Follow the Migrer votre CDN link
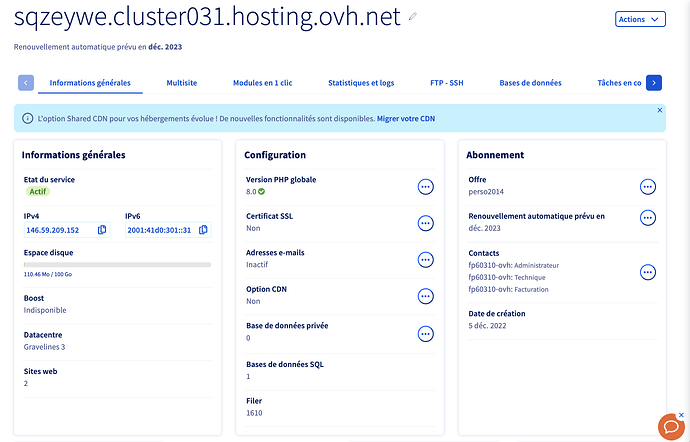Viewport: 690px width, 442px height. 406,118
